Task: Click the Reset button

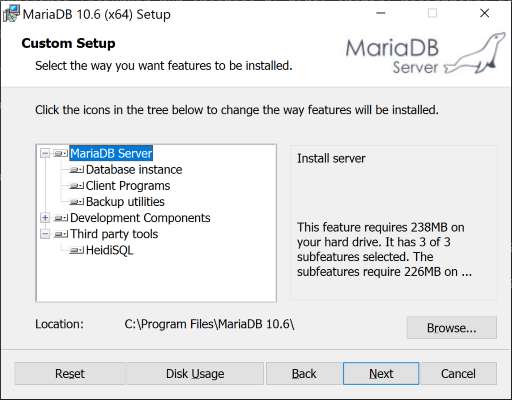Action: 70,374
